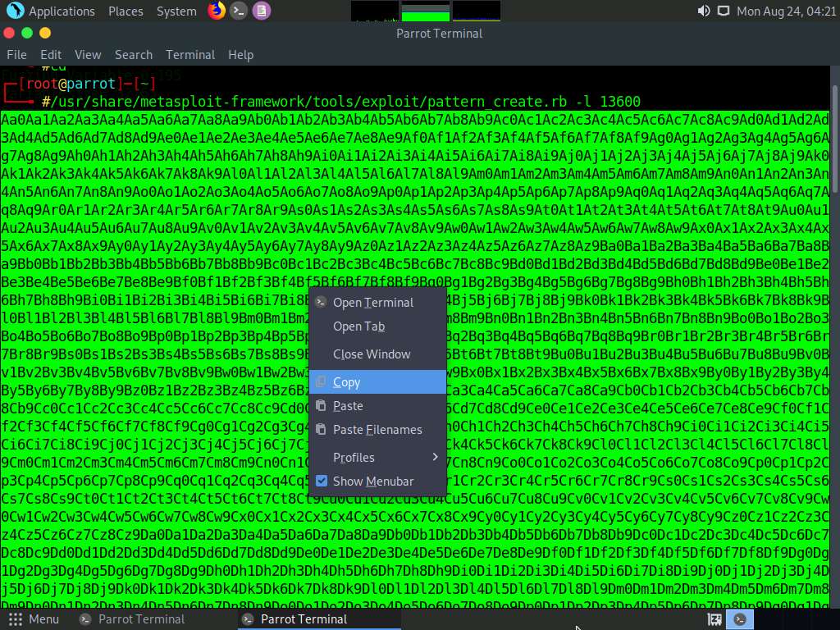
Task: Open the Help menu
Action: (240, 55)
